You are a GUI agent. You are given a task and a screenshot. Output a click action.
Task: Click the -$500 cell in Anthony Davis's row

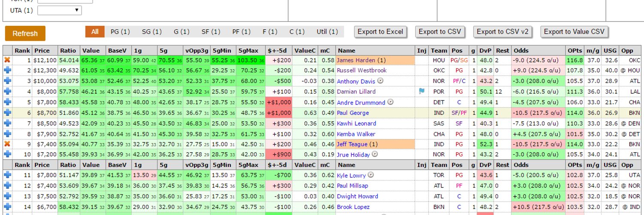coord(279,81)
